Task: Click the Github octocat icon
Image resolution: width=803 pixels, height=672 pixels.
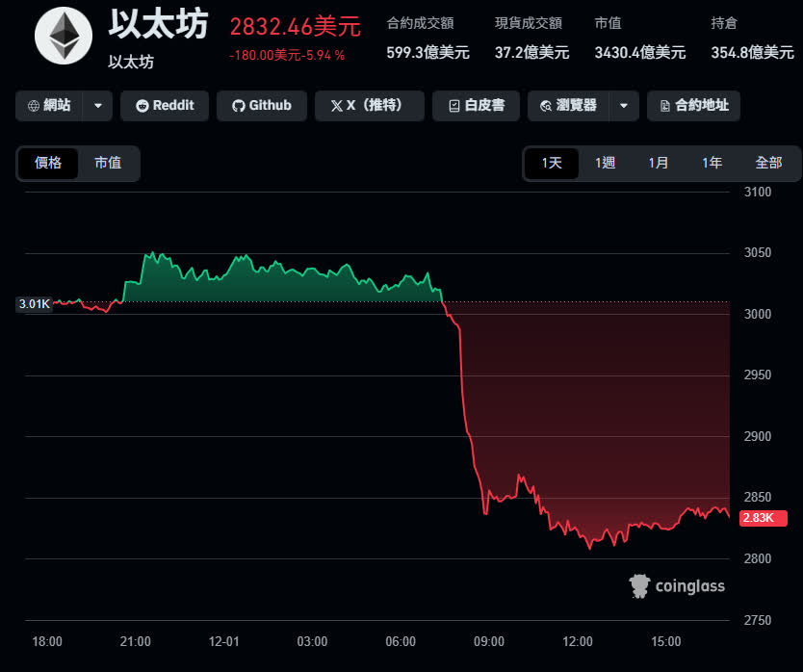Action: pyautogui.click(x=239, y=106)
